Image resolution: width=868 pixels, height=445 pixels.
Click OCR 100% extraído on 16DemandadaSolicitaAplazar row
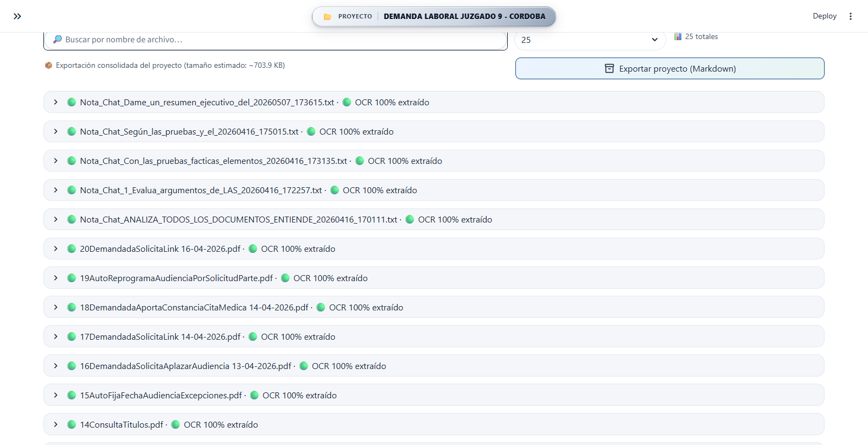tap(349, 366)
